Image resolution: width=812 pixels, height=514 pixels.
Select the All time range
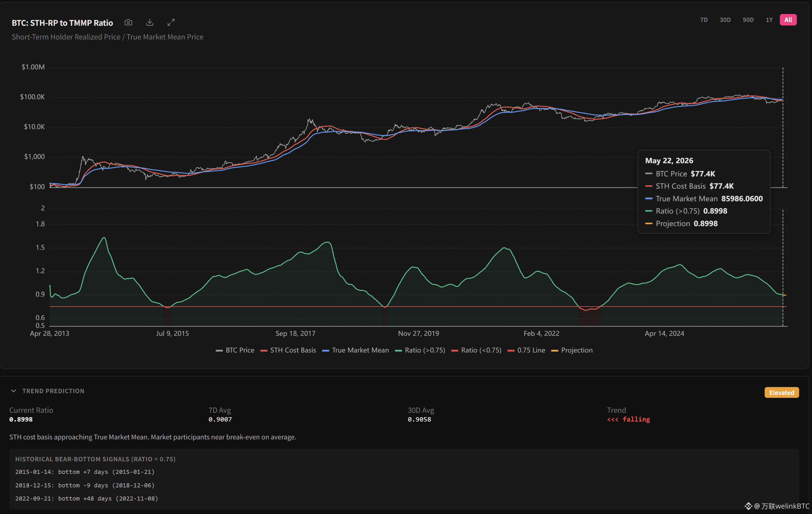pos(788,20)
